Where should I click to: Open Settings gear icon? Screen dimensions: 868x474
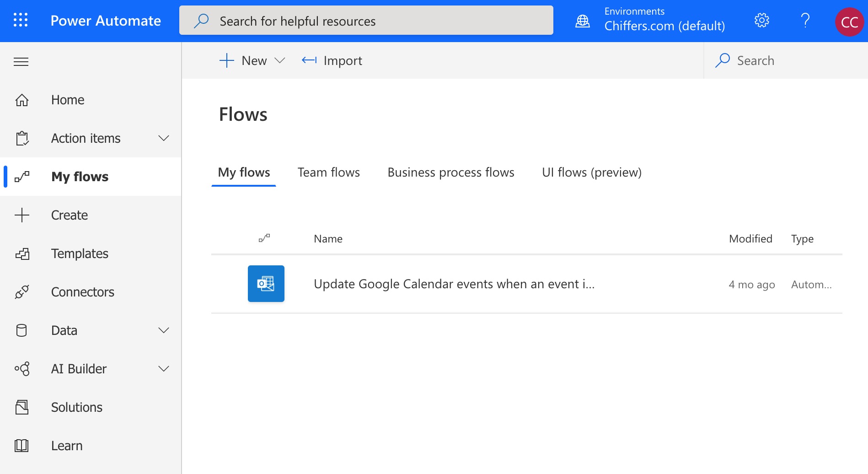(761, 21)
